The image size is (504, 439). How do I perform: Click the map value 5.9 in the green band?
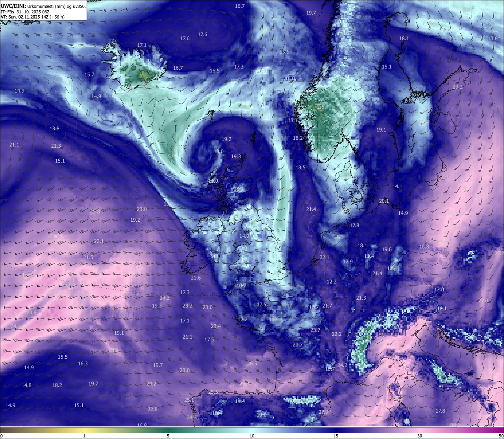coord(172,156)
